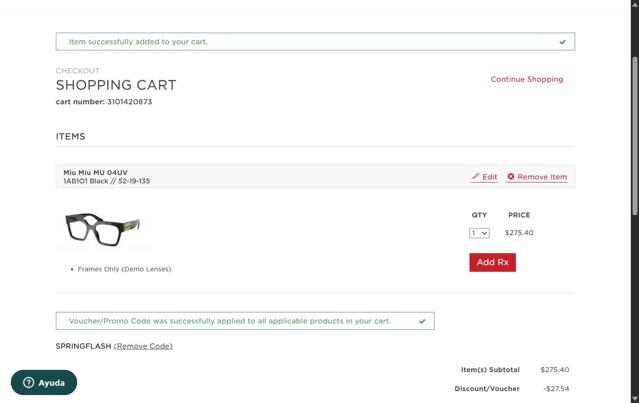Remove the SPRINGFLASH promo code

143,346
